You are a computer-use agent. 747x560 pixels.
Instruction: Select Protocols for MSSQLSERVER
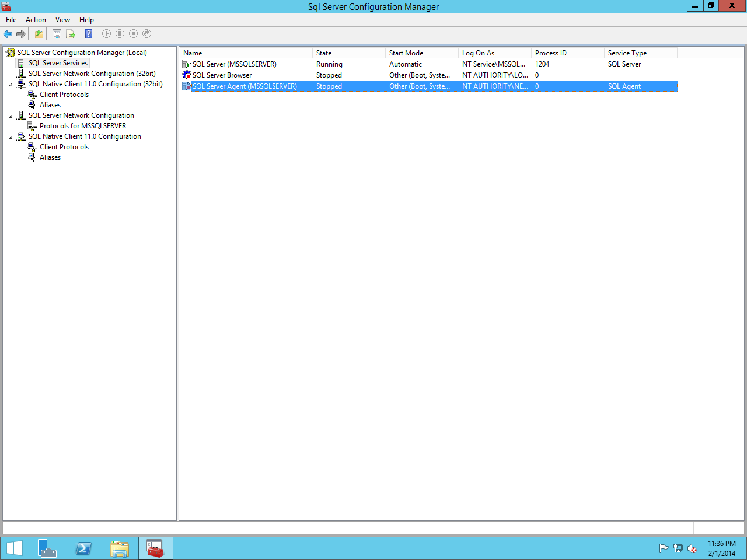pos(83,126)
